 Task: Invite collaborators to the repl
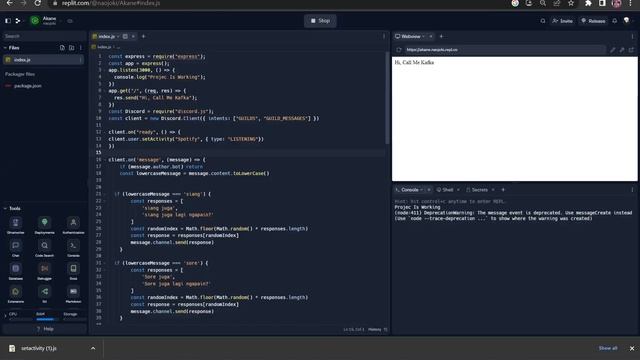point(562,21)
